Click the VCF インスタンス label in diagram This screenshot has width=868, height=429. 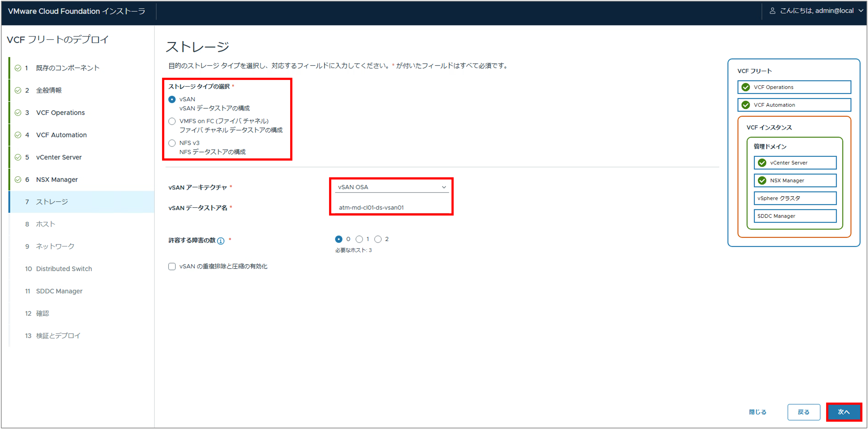[x=769, y=127]
